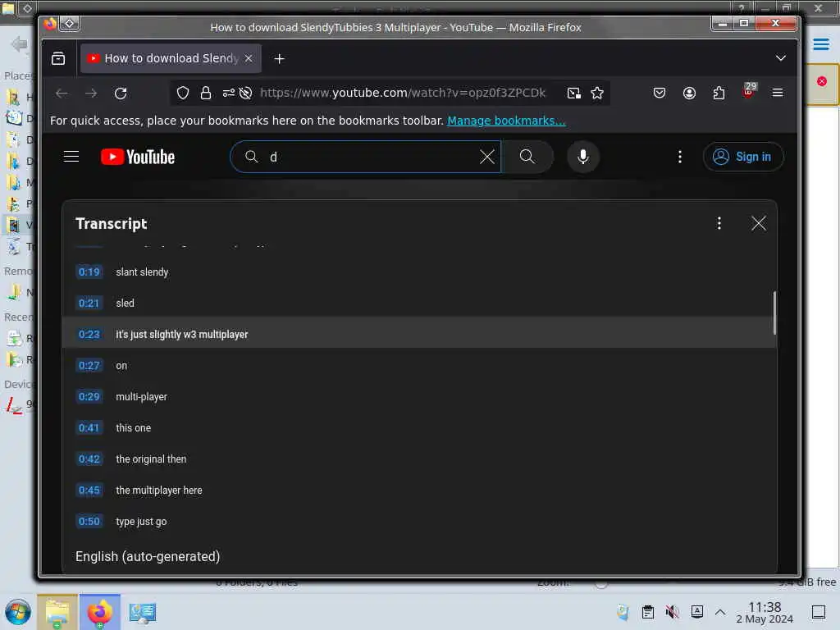The image size is (840, 630).
Task: Open YouTube guide hamburger menu
Action: [x=71, y=157]
